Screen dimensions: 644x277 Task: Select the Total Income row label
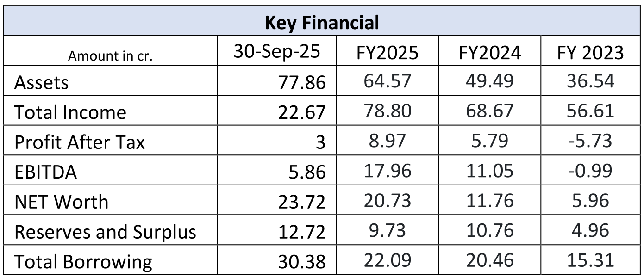tap(70, 112)
